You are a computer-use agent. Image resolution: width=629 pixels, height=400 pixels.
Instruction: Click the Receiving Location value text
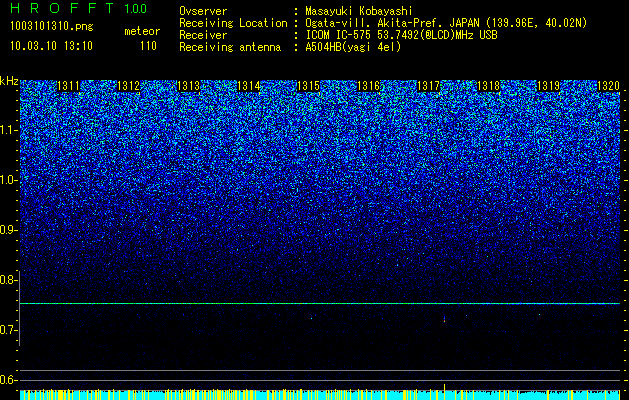click(x=446, y=23)
